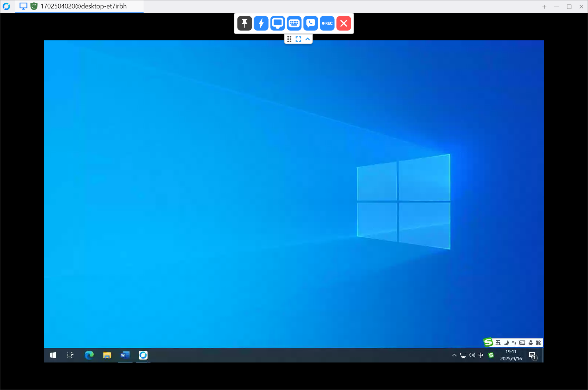
Task: Toggle half-moon full/half width mode
Action: (506, 343)
